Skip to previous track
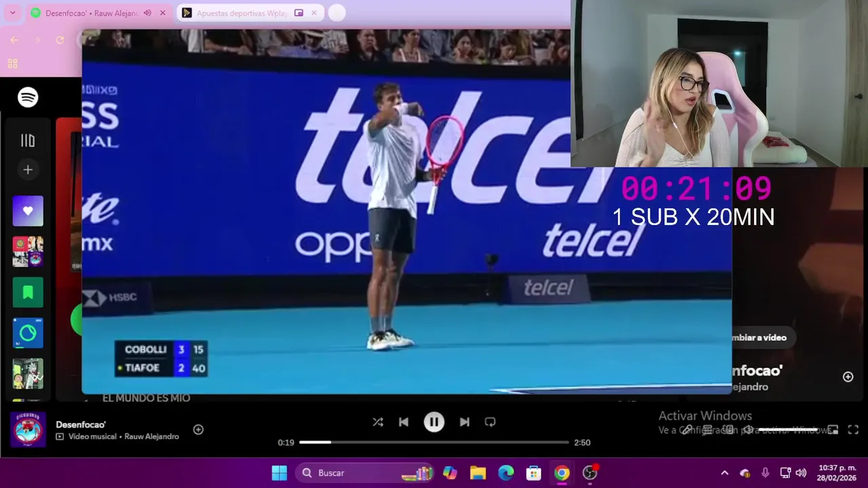868x488 pixels. coord(403,422)
